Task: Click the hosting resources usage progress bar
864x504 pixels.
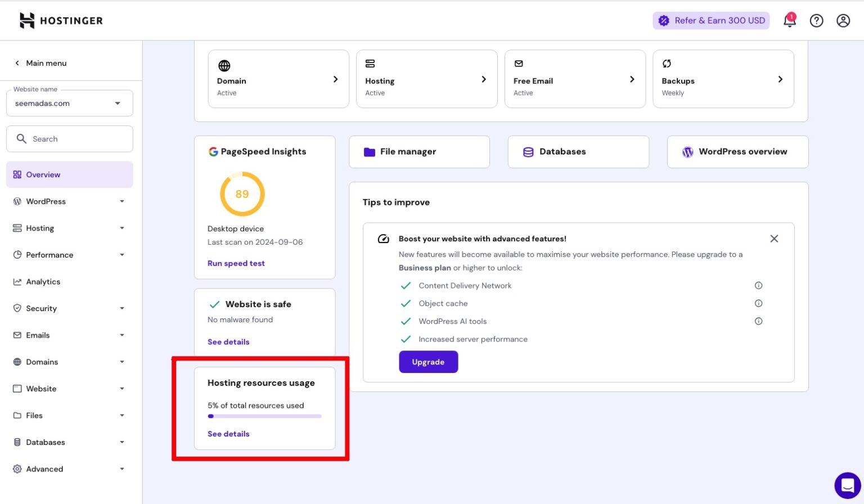Action: pyautogui.click(x=264, y=416)
